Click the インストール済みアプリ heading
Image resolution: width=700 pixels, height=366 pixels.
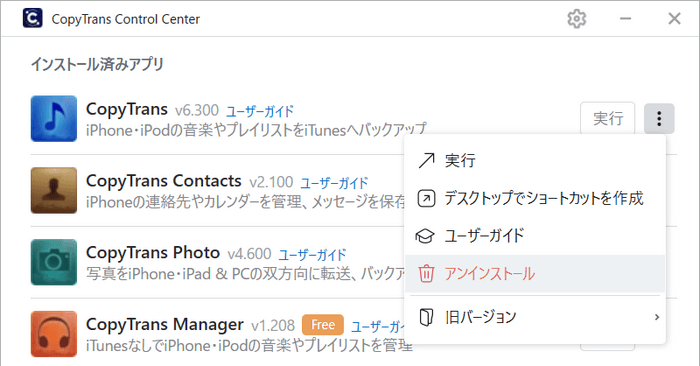coord(97,64)
